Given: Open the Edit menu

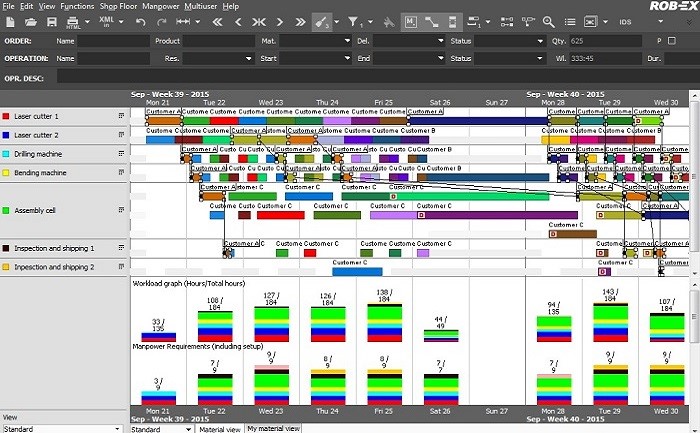Looking at the screenshot, I should pyautogui.click(x=26, y=6).
